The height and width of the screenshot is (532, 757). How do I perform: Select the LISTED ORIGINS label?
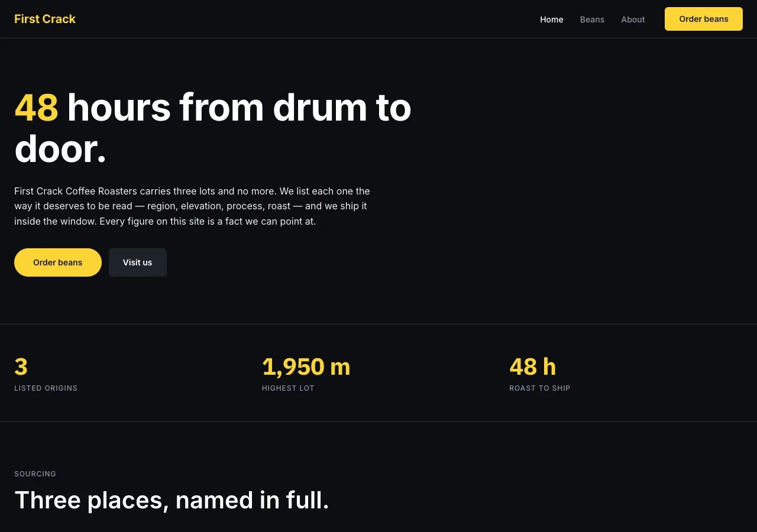pos(46,388)
